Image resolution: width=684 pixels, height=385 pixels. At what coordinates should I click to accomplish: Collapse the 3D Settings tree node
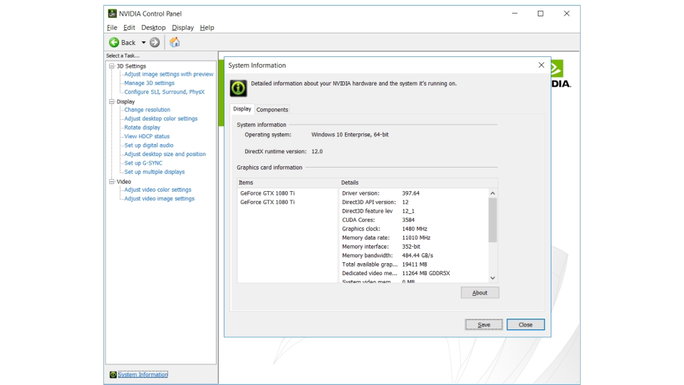tap(112, 66)
